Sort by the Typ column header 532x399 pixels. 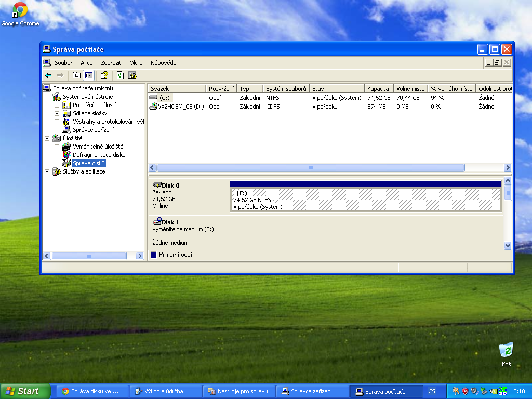point(250,88)
